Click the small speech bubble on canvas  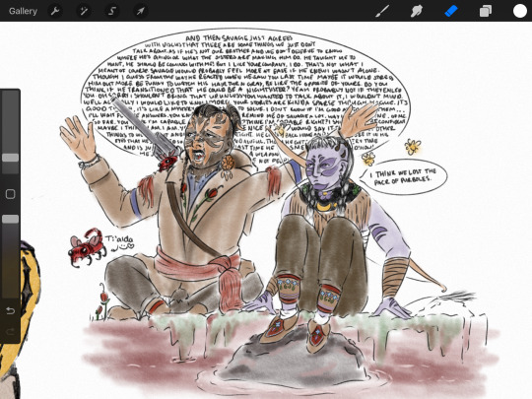point(403,176)
